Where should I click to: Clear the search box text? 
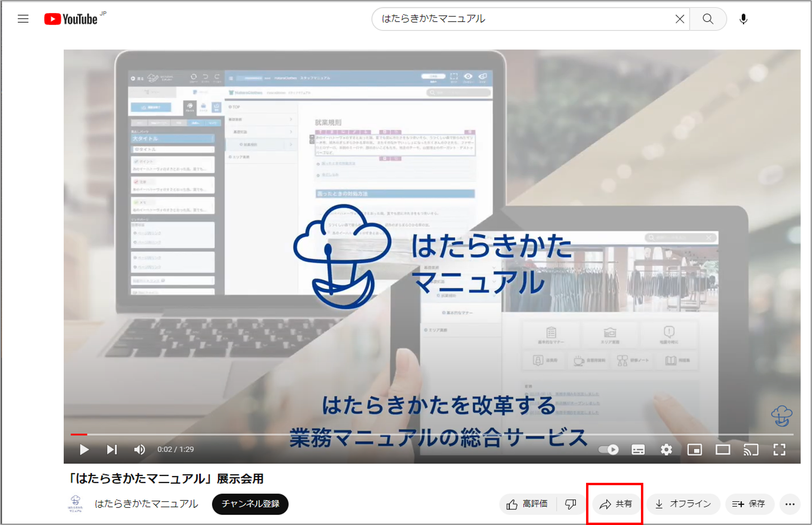point(680,19)
